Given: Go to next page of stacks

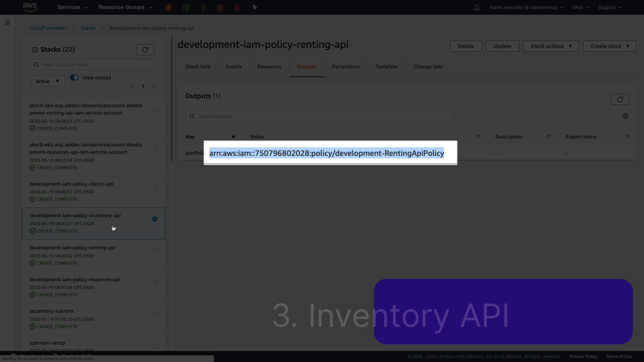Looking at the screenshot, I should (x=154, y=87).
